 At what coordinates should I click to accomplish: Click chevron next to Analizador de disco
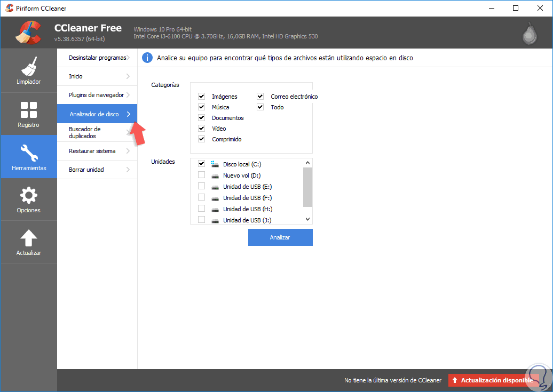click(128, 114)
